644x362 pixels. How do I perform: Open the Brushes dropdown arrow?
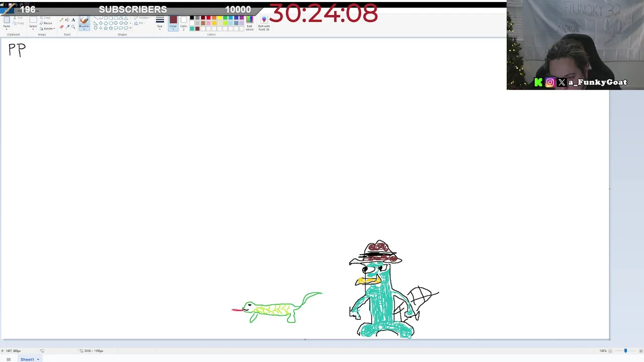tap(84, 28)
